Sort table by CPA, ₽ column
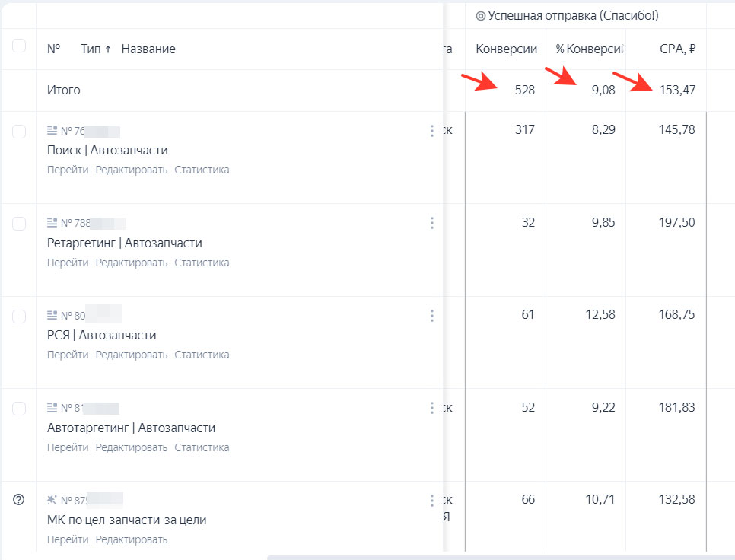 coord(677,49)
